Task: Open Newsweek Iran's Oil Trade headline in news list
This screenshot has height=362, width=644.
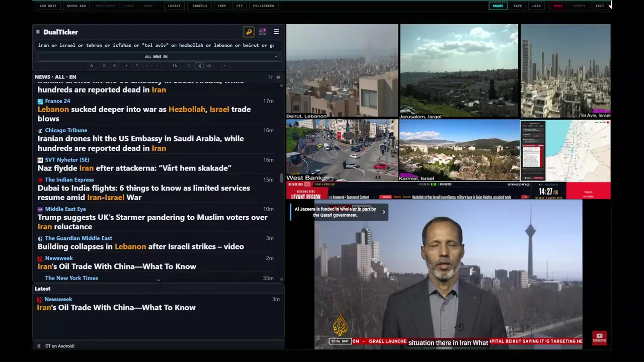Action: click(117, 266)
